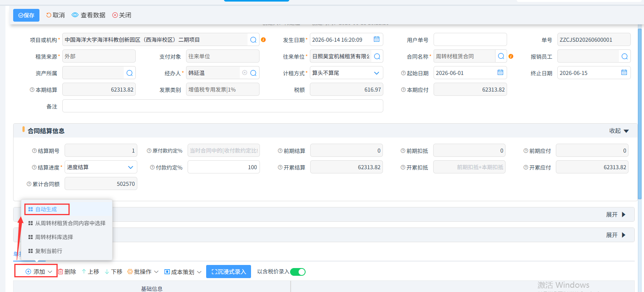
Task: Open 成本策划 dropdown
Action: point(183,272)
